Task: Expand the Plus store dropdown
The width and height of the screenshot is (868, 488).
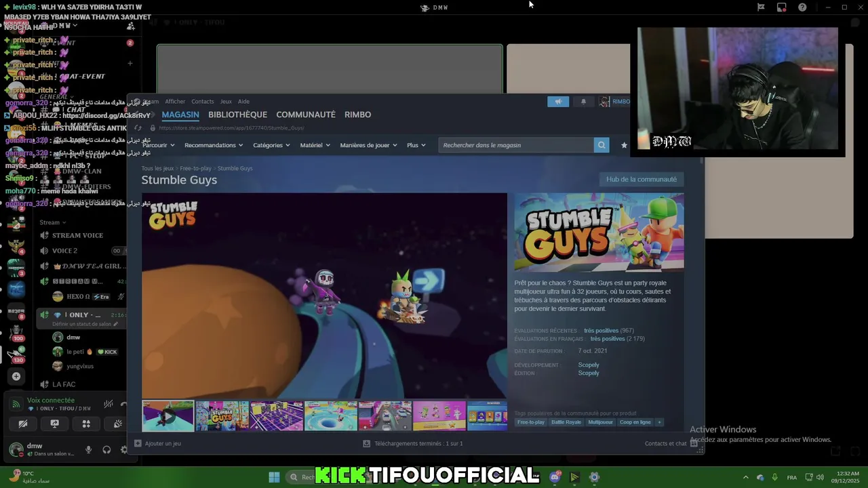Action: [x=416, y=145]
